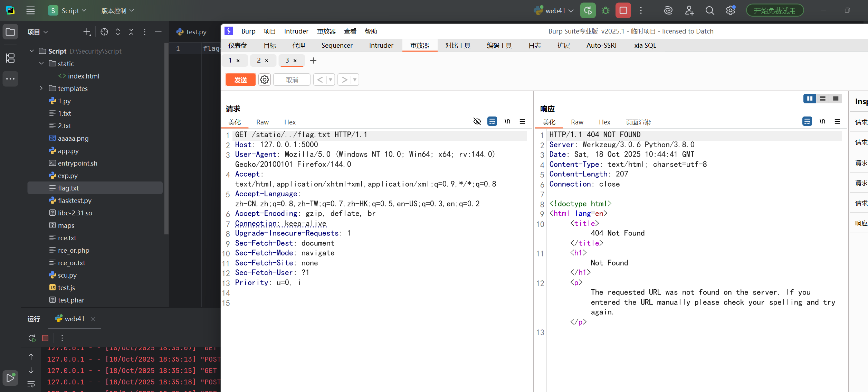Select combined single-pane layout toggle
The height and width of the screenshot is (392, 868).
pos(836,99)
